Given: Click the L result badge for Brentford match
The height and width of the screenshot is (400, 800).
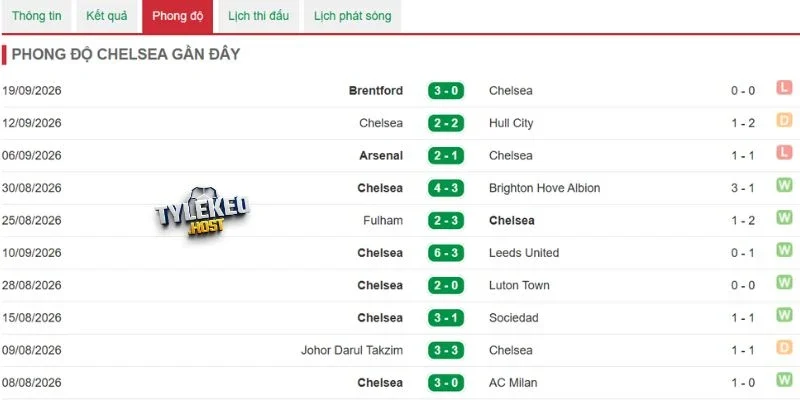Looking at the screenshot, I should click(784, 88).
